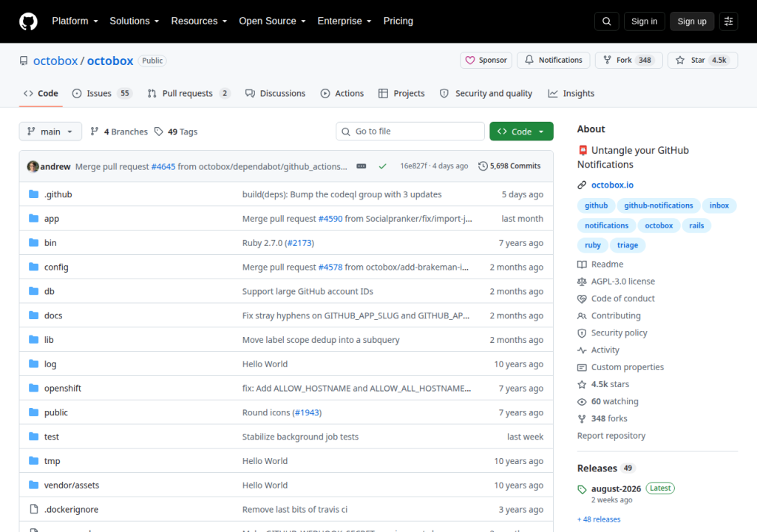Screen dimensions: 757x532
Task: Open the 5,698 Commits history link
Action: click(x=509, y=166)
